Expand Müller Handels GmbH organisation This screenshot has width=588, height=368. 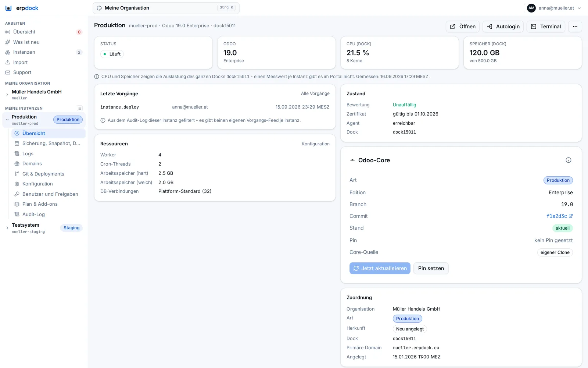(x=7, y=95)
